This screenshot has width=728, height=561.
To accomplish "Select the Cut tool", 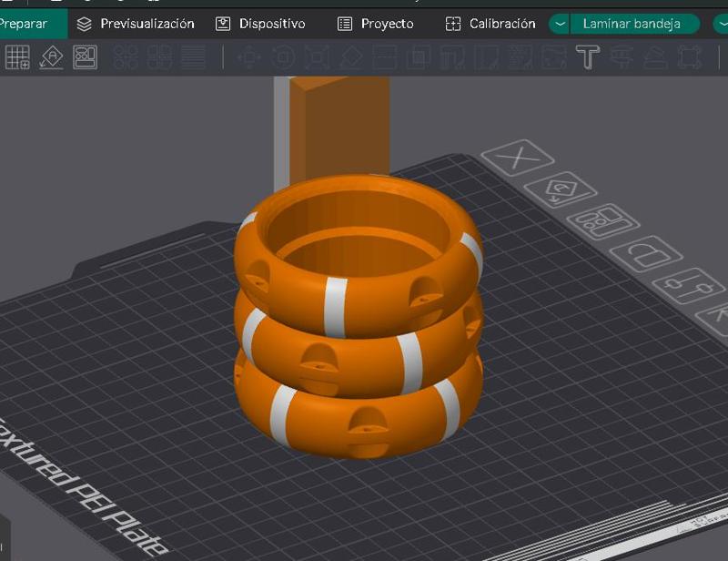I will point(385,57).
